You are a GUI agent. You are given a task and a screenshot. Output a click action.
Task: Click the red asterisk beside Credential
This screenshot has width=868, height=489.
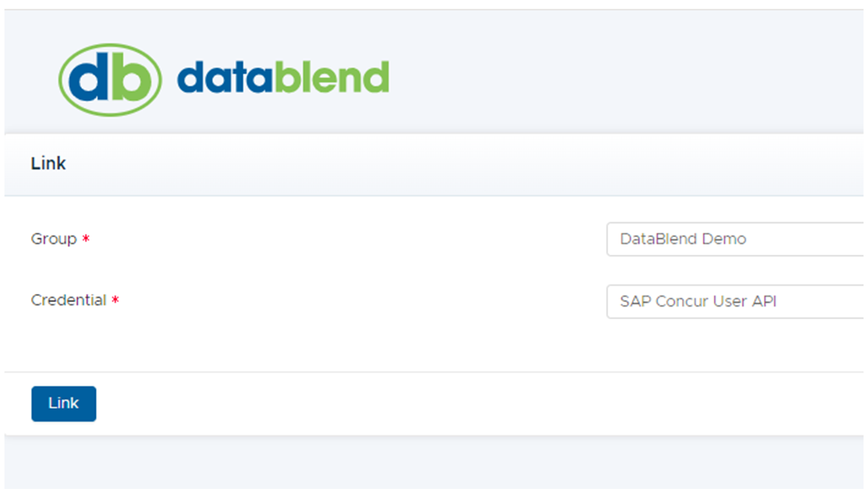point(115,301)
